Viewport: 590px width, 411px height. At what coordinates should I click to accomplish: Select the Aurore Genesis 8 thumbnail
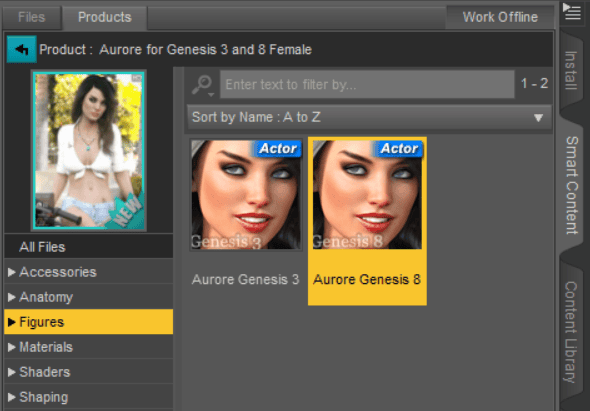pyautogui.click(x=367, y=194)
